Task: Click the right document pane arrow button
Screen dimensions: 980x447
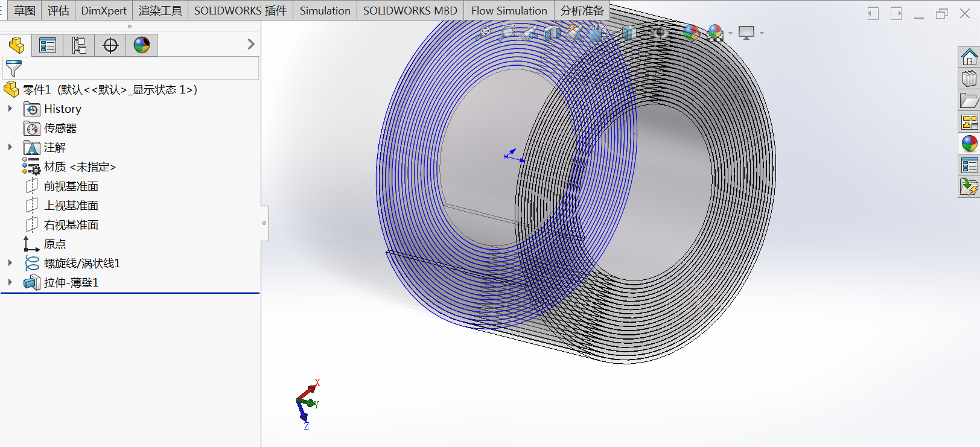Action: tap(896, 13)
